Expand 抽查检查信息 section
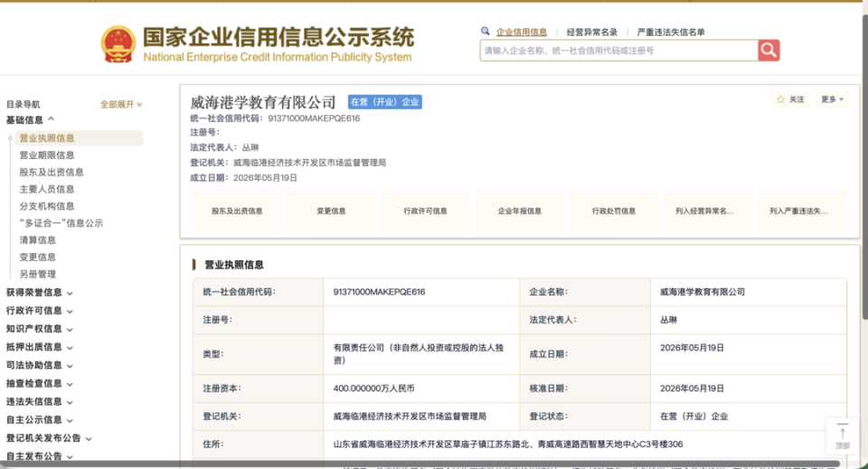The width and height of the screenshot is (868, 469). click(39, 384)
